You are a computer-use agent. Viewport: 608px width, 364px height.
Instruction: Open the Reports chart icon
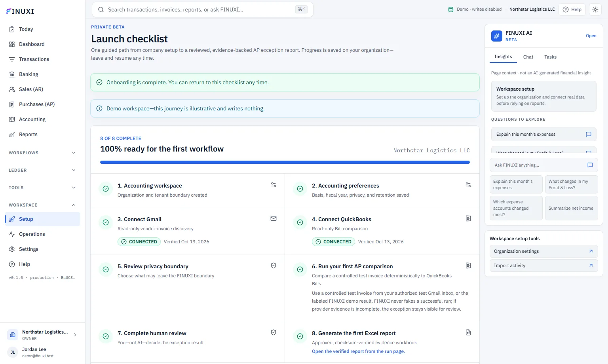pos(12,135)
